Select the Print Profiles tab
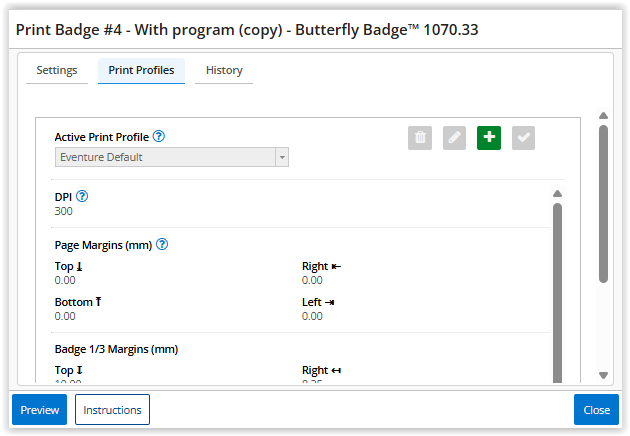Screen dimensions: 630x436 (141, 71)
